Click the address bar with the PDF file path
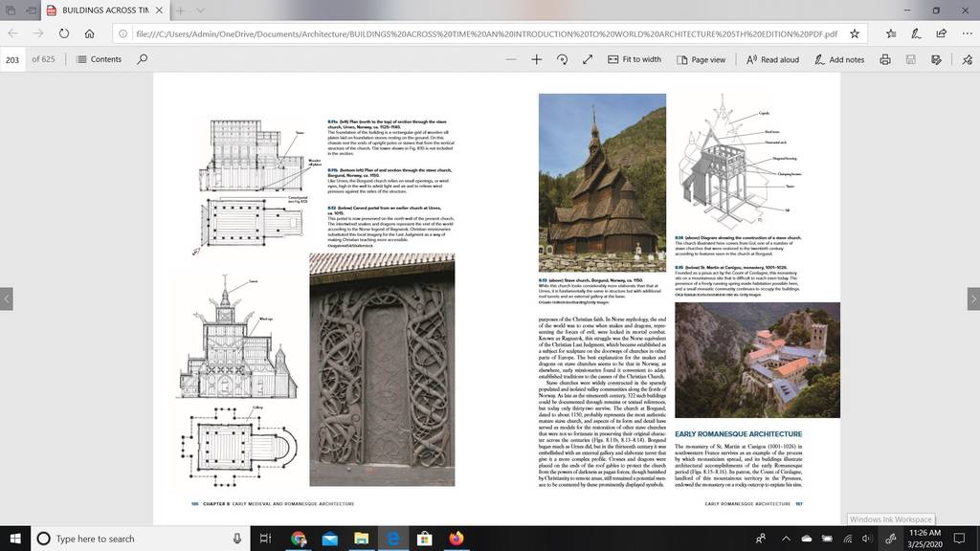The height and width of the screenshot is (551, 980). (x=485, y=33)
